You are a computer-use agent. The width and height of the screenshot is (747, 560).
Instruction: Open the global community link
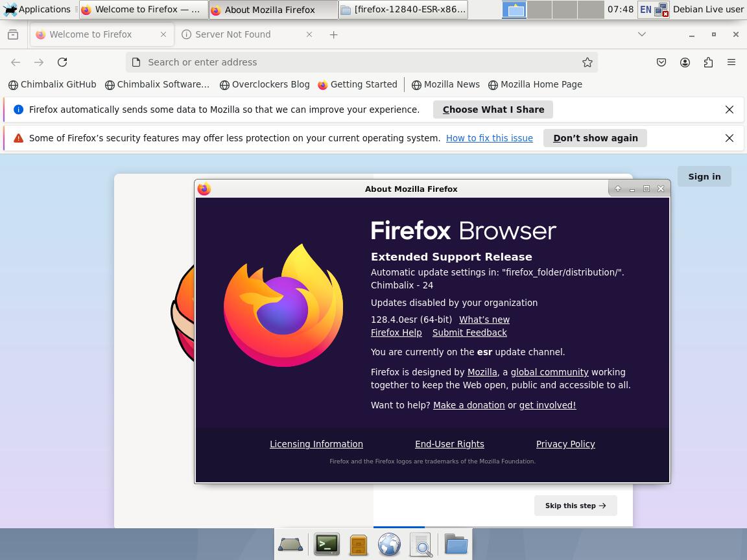click(549, 373)
